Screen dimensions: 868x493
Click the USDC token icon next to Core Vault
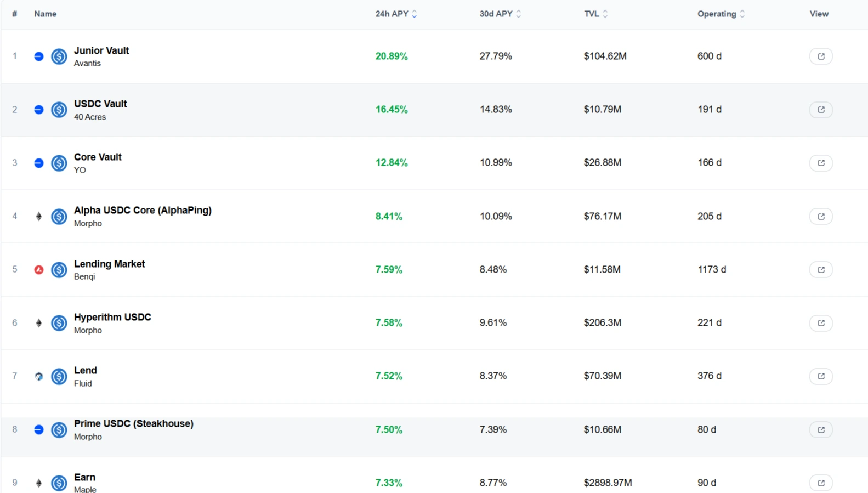[59, 163]
